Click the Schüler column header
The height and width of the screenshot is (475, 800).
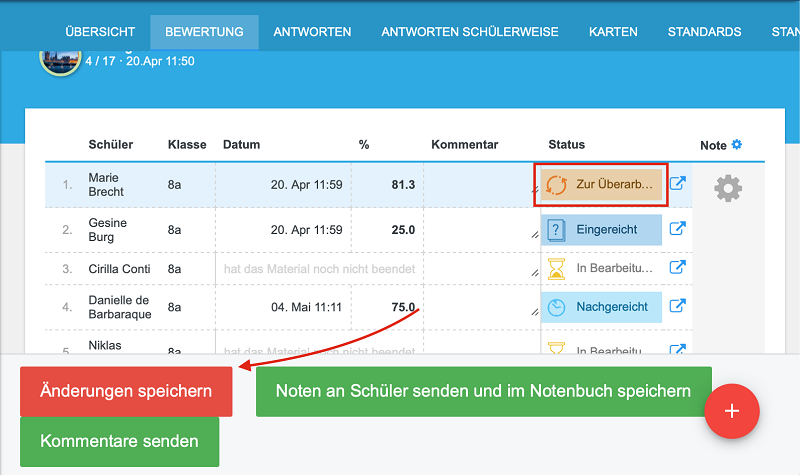pos(111,144)
